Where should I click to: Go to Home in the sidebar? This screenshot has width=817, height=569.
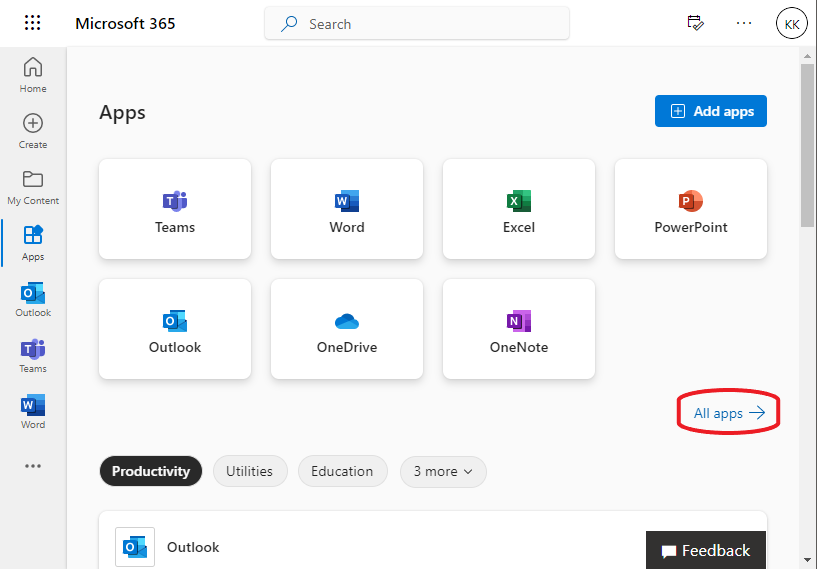[33, 75]
